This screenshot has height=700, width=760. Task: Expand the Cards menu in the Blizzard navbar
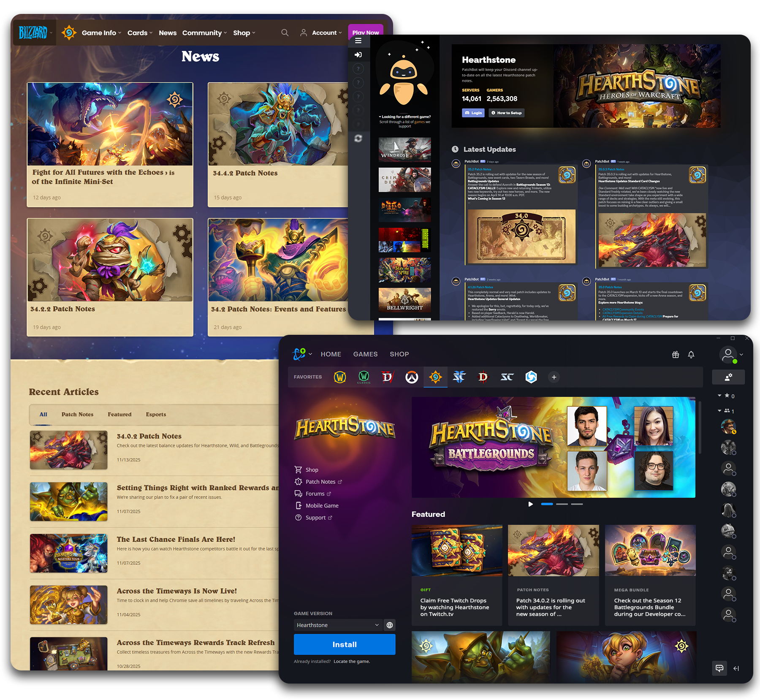[x=140, y=33]
